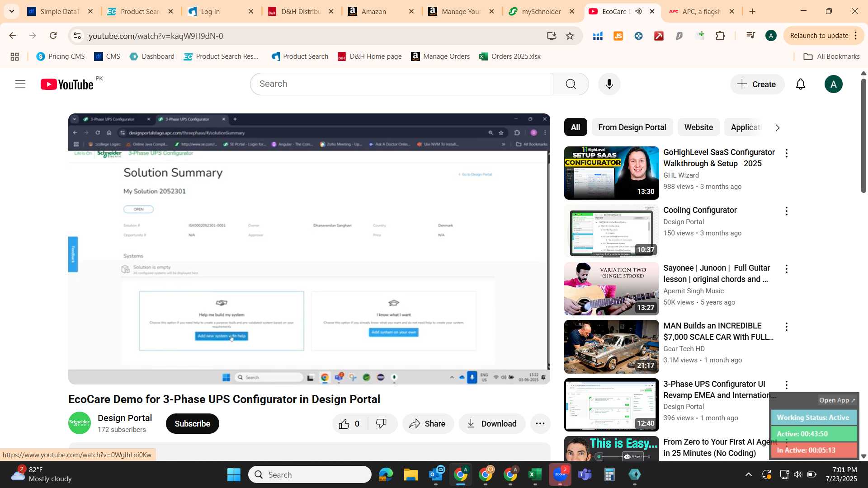
Task: Open the YouTube hamburger guide menu
Action: [x=20, y=84]
